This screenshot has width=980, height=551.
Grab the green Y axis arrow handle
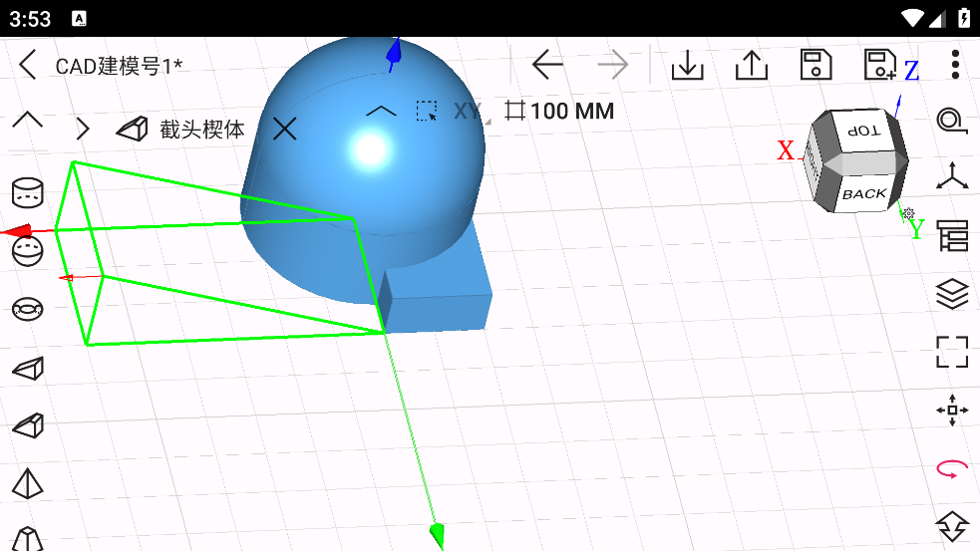click(x=437, y=536)
